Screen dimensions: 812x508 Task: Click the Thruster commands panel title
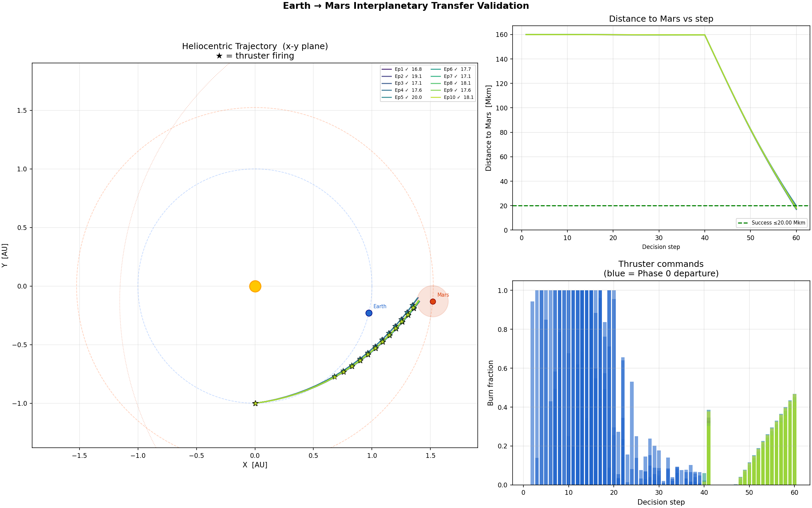[x=660, y=264]
